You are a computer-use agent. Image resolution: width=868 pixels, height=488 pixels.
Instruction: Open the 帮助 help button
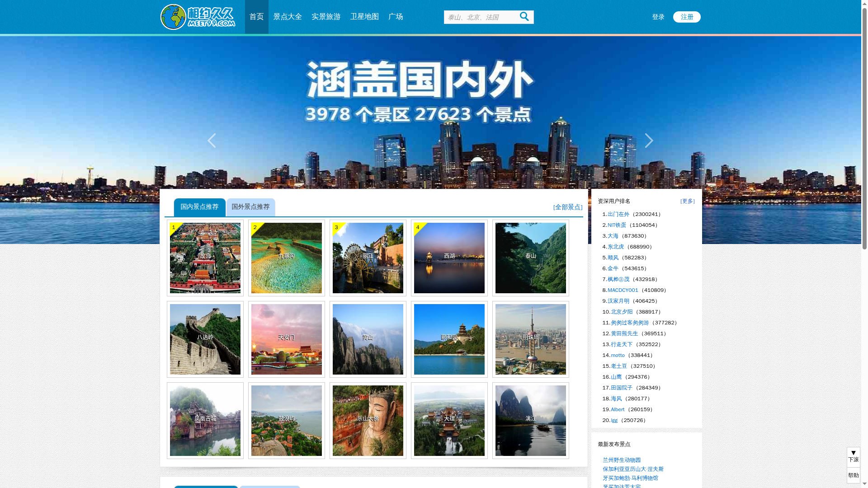853,475
